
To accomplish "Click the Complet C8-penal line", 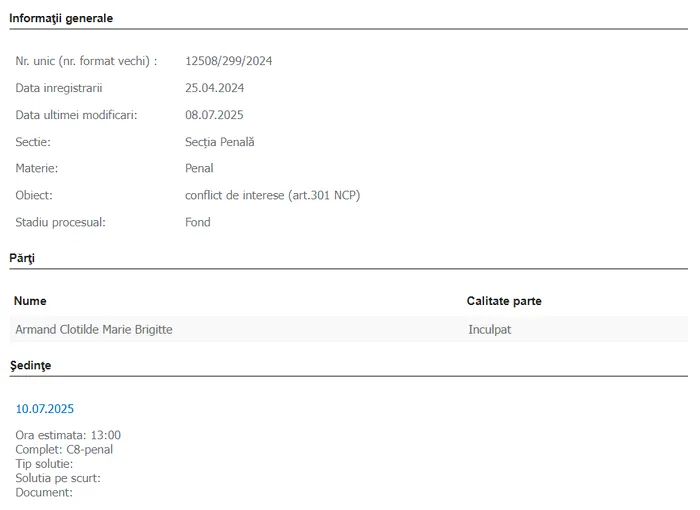I will tap(64, 449).
